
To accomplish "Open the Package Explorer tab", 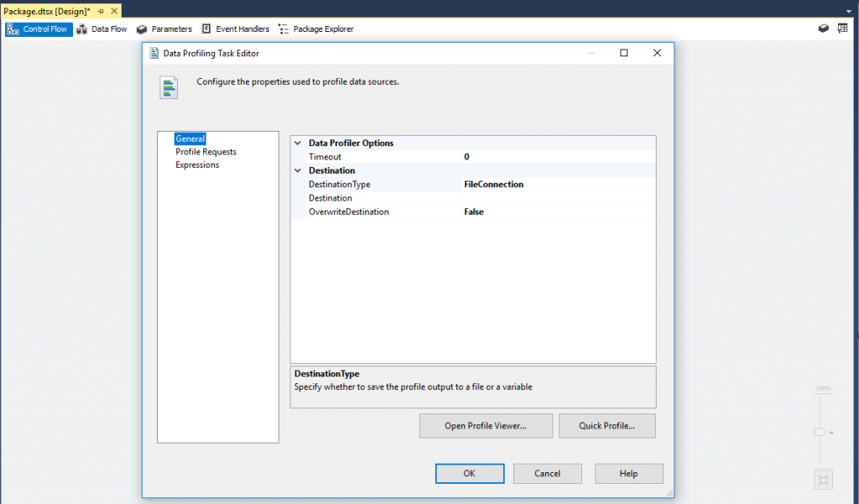I will (x=315, y=29).
